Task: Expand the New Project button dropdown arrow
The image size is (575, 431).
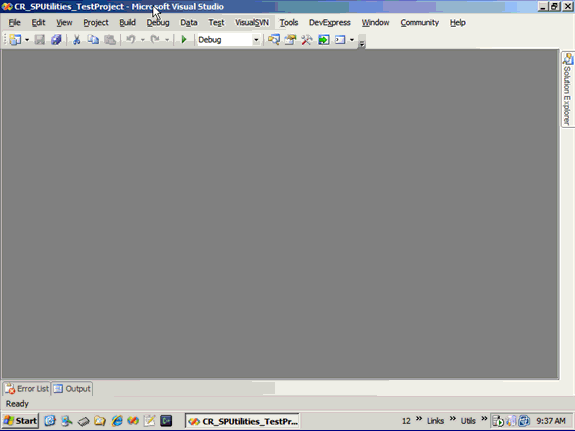Action: point(27,40)
